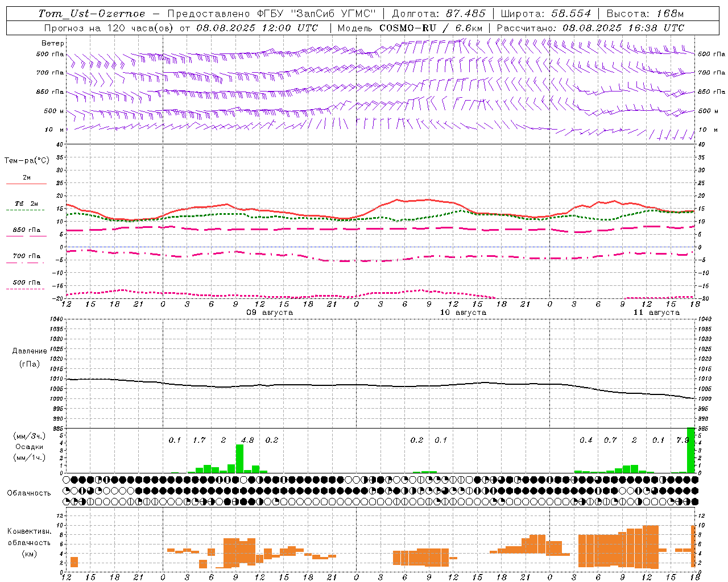Click the dashed line sample under Td 2м legend

pyautogui.click(x=26, y=210)
